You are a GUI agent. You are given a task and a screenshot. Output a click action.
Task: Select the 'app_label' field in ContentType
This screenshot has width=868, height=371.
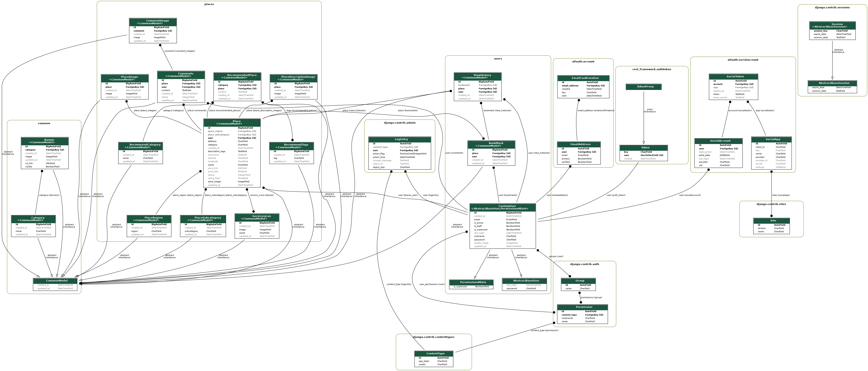[424, 361]
